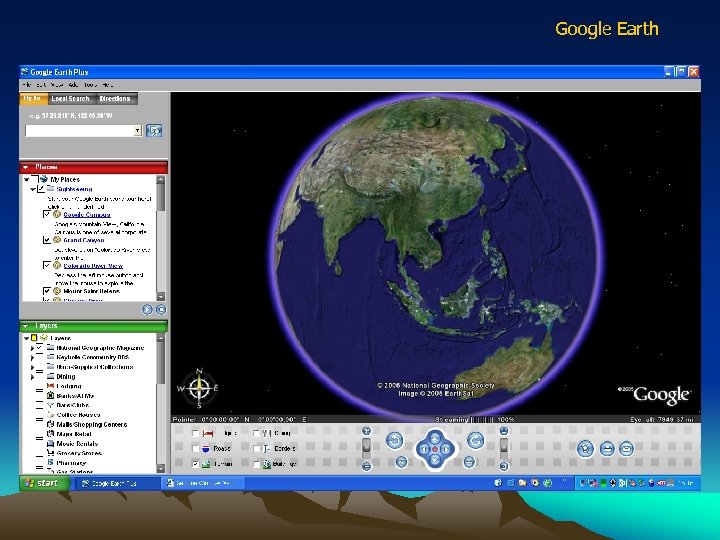Uncheck the Grand Canyon placemark checkbox
Screen dimensions: 720x540
(47, 240)
